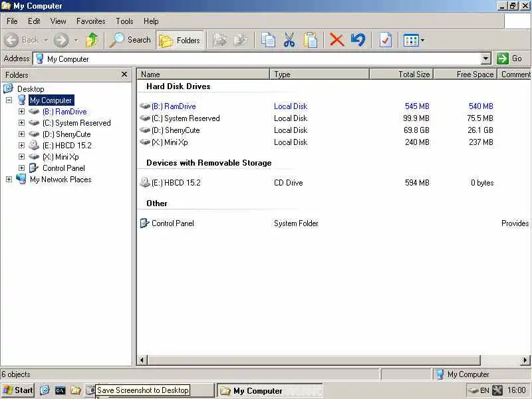The height and width of the screenshot is (399, 532).
Task: Select (C:) System Reserved in file list
Action: tap(186, 118)
